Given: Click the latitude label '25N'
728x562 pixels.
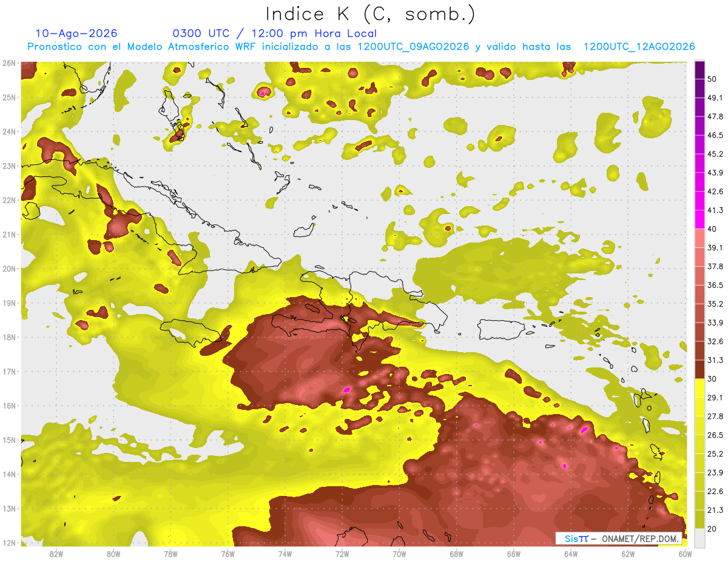Looking at the screenshot, I should click(x=9, y=98).
